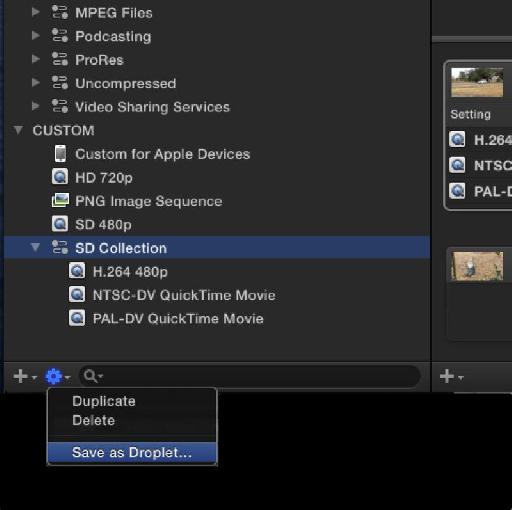Expand the MPEG Files group
The image size is (512, 510).
pos(35,12)
